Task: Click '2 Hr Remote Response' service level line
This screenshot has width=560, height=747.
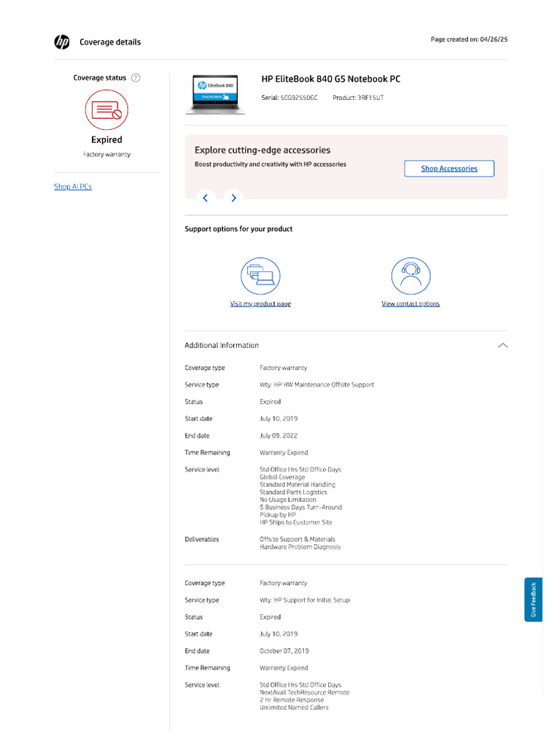Action: [292, 700]
